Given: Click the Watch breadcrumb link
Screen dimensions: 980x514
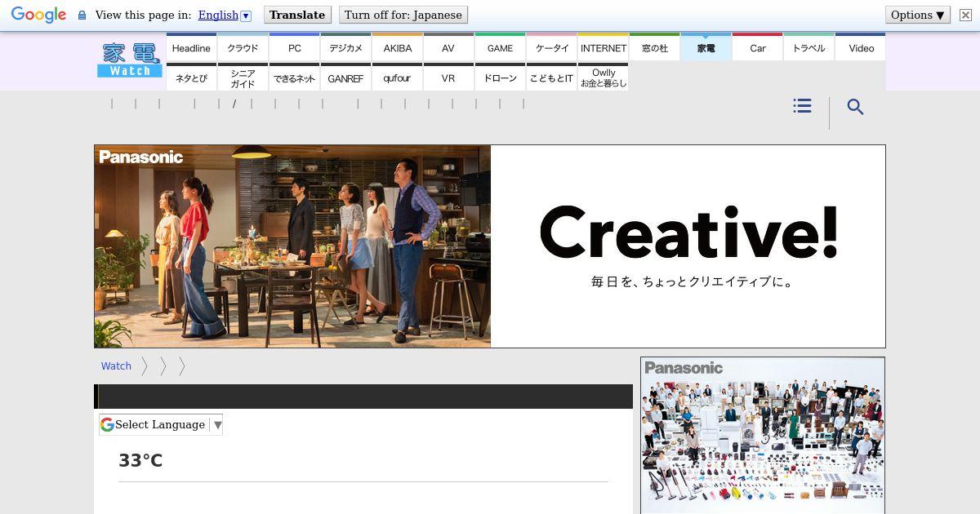Looking at the screenshot, I should point(116,366).
